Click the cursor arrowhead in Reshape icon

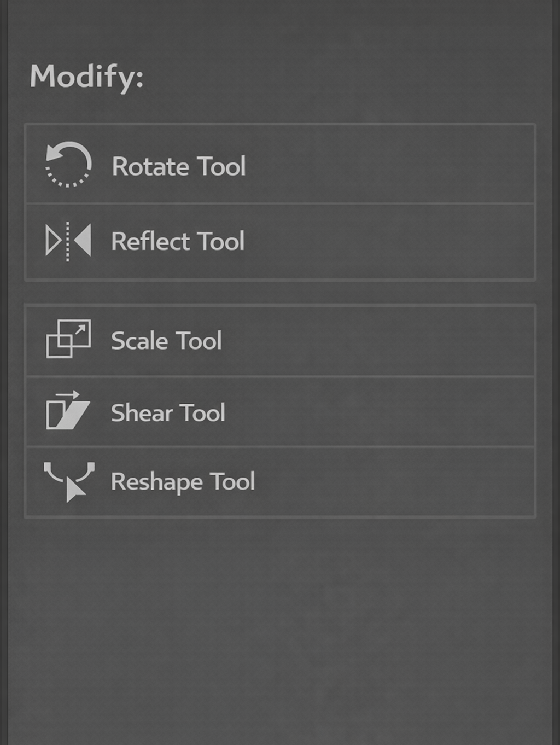(x=74, y=490)
